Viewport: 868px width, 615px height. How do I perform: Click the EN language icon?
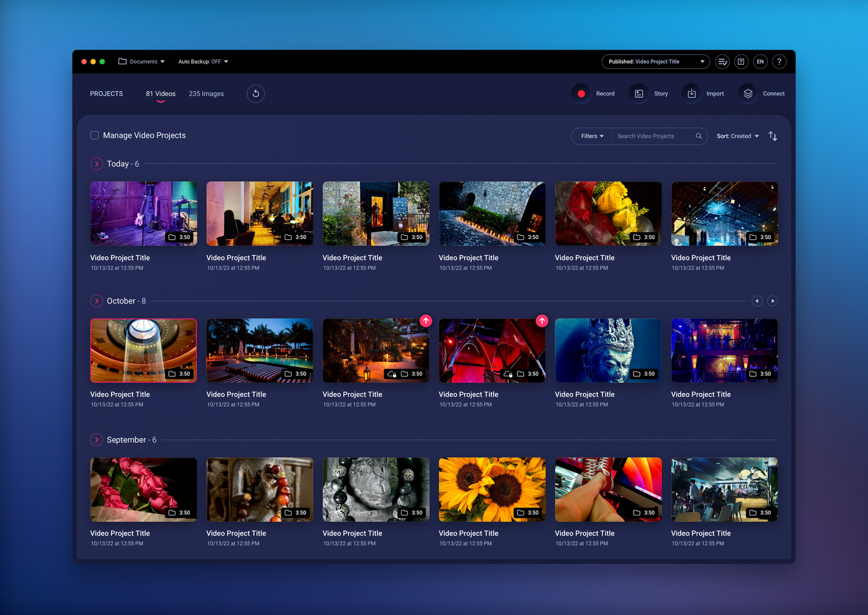[760, 61]
